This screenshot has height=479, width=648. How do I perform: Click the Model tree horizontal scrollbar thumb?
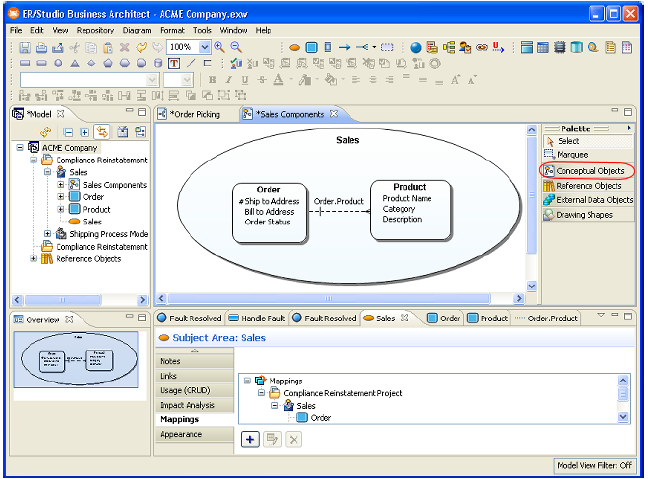coord(62,300)
